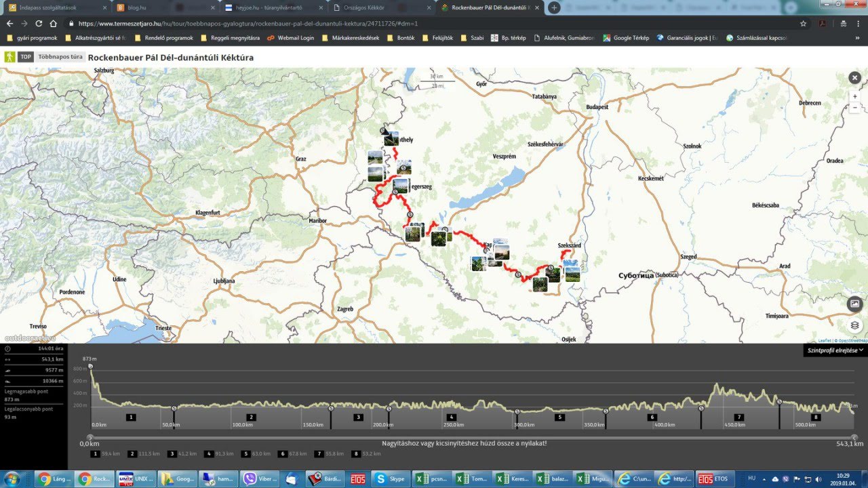Screen dimensions: 868x488
Task: Bookmark this page with the star
Action: [804, 23]
